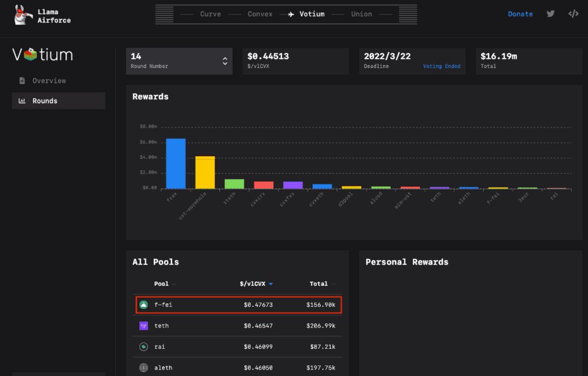The height and width of the screenshot is (376, 588).
Task: Switch to the Curve tab
Action: click(210, 14)
